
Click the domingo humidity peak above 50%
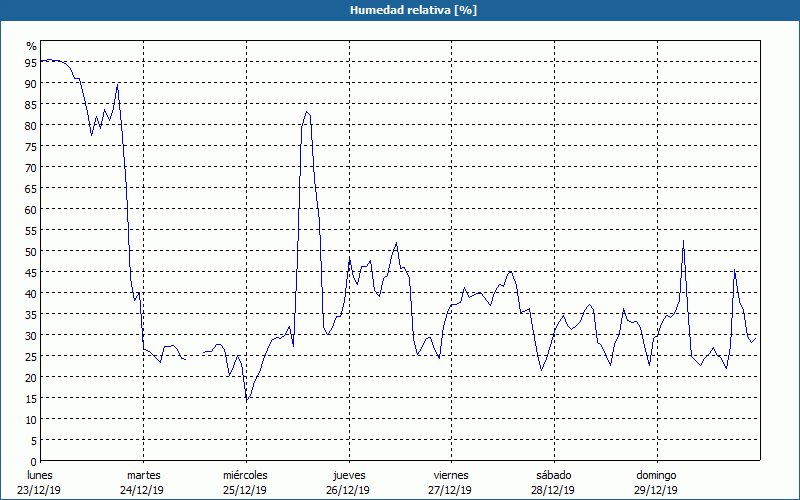coord(683,240)
